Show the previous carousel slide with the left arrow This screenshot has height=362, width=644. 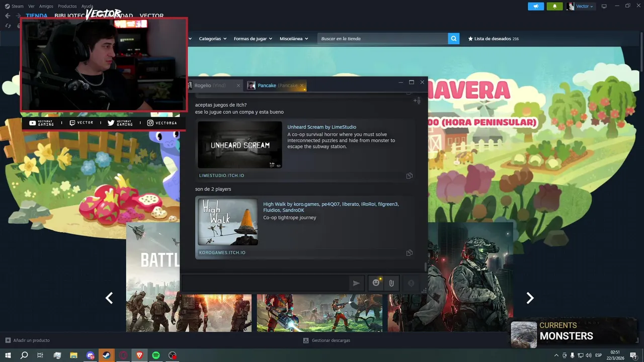click(109, 298)
